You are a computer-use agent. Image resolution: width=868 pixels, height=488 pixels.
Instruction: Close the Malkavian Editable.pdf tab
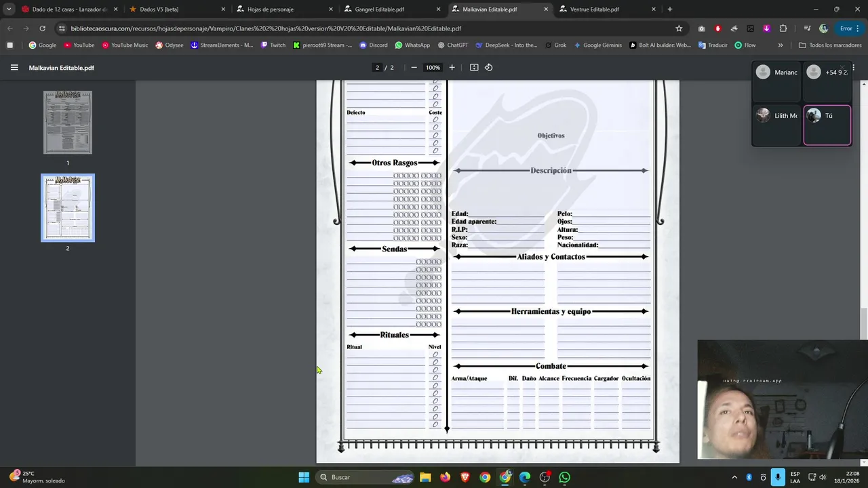[546, 9]
